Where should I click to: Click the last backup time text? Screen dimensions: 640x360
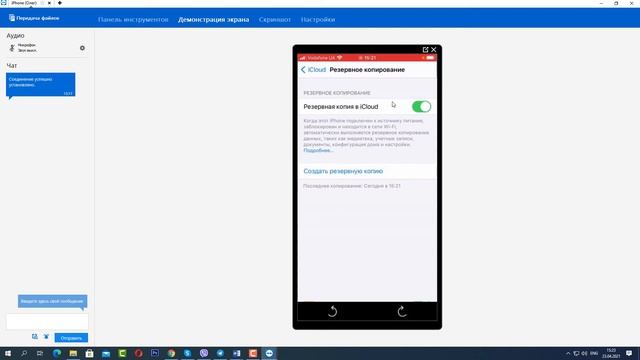pos(352,186)
